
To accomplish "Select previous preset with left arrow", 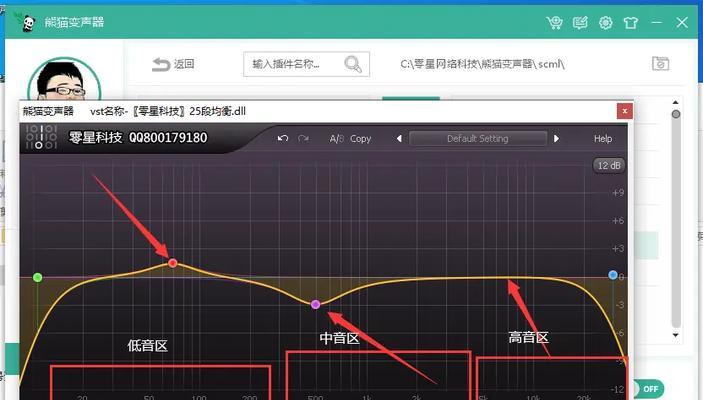I will point(399,139).
